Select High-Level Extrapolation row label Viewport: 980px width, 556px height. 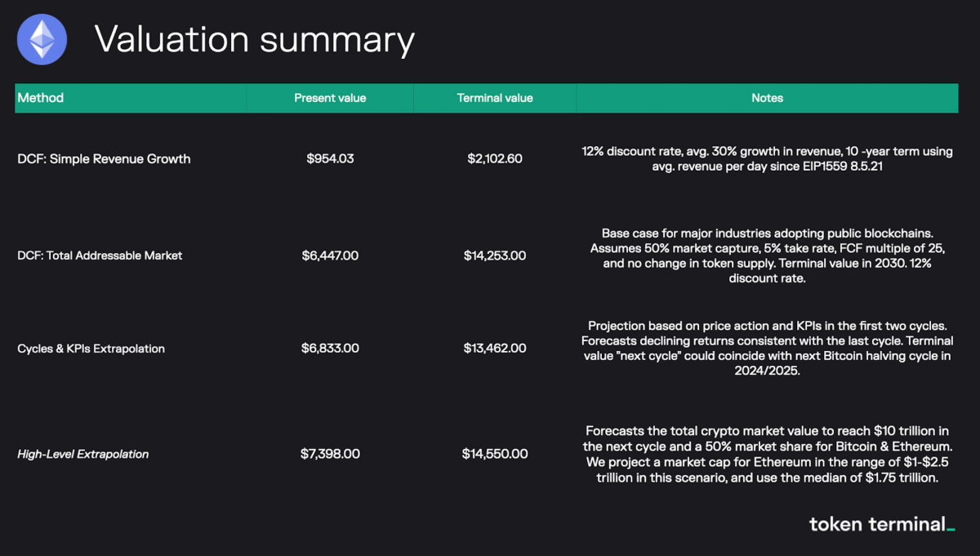[x=82, y=454]
